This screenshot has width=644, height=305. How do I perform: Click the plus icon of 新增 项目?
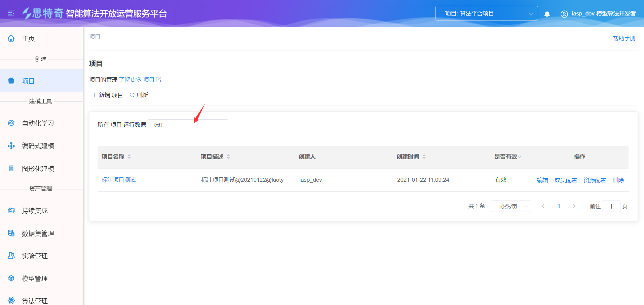pos(94,95)
